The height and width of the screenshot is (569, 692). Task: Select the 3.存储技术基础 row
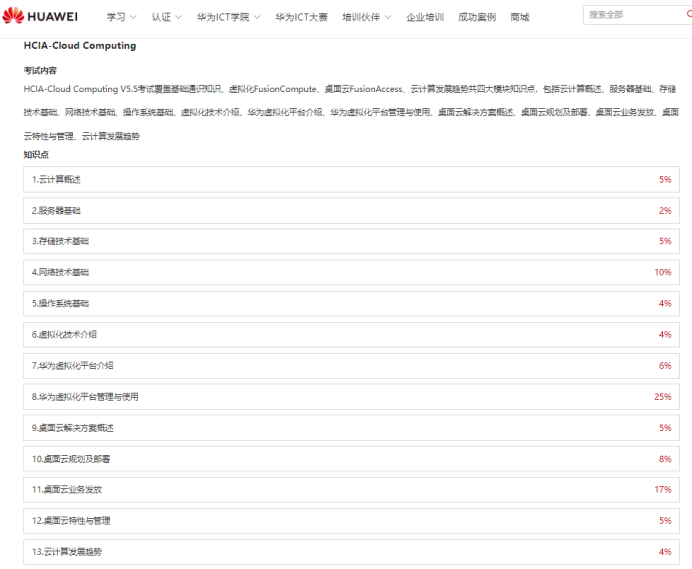[x=351, y=241]
